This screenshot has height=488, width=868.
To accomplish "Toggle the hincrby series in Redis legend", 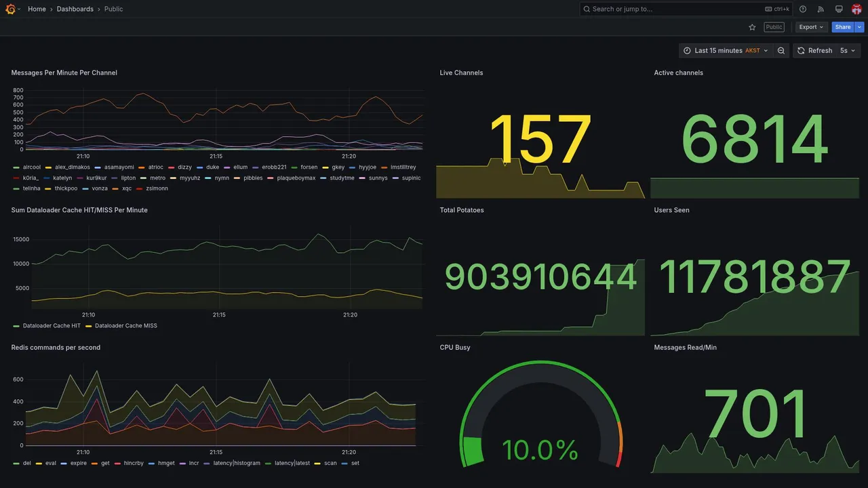I will point(129,464).
